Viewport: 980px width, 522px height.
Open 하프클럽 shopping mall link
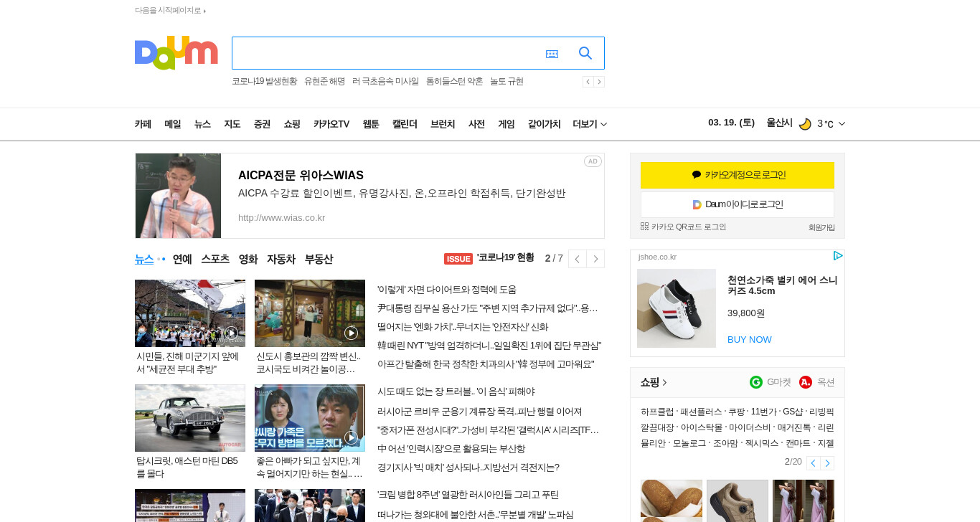coord(657,412)
